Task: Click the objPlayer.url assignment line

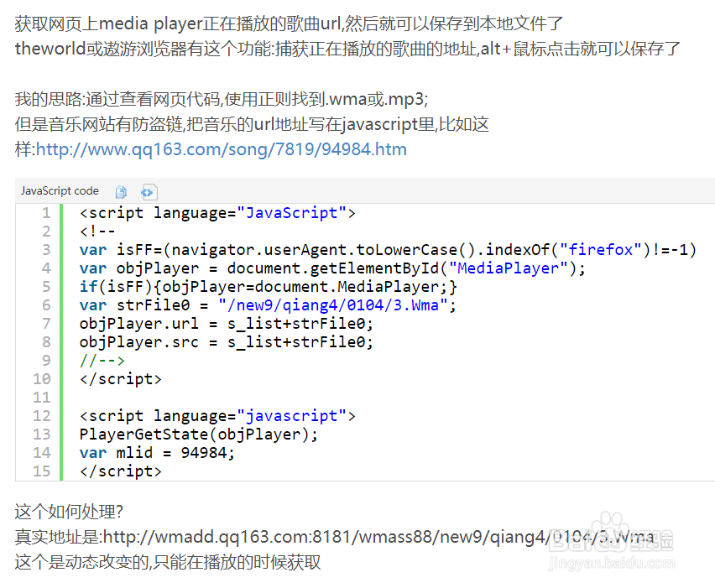Action: click(x=227, y=324)
